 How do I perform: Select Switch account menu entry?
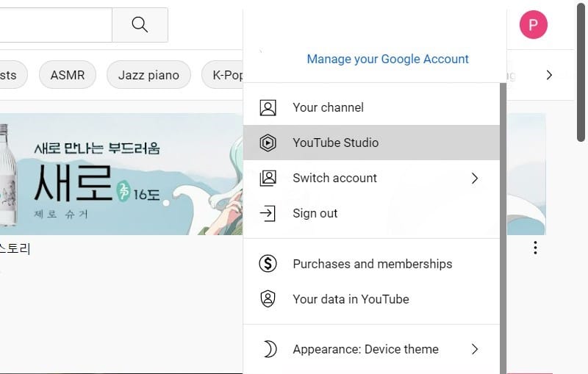[371, 178]
